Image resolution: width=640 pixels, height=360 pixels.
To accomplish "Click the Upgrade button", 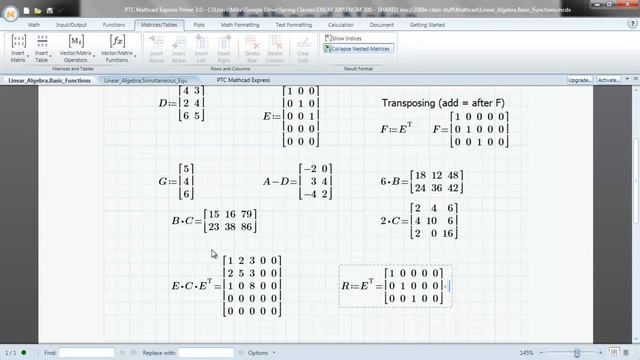I will tap(580, 80).
